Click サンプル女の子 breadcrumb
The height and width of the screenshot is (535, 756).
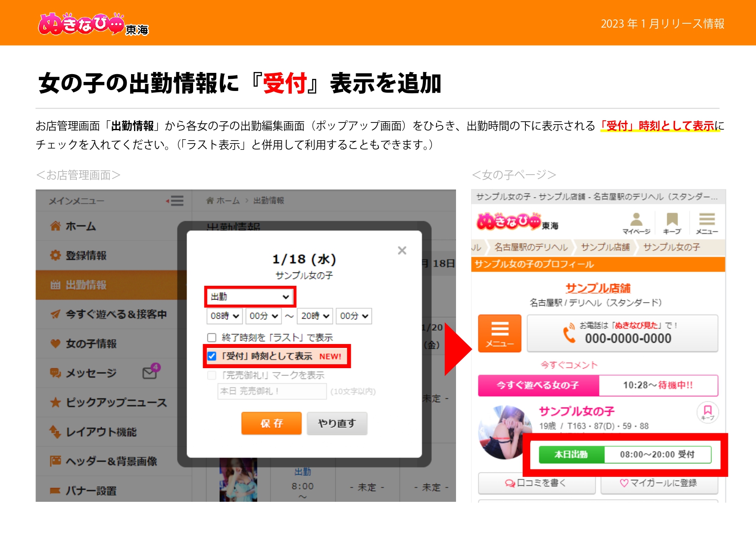coord(672,247)
